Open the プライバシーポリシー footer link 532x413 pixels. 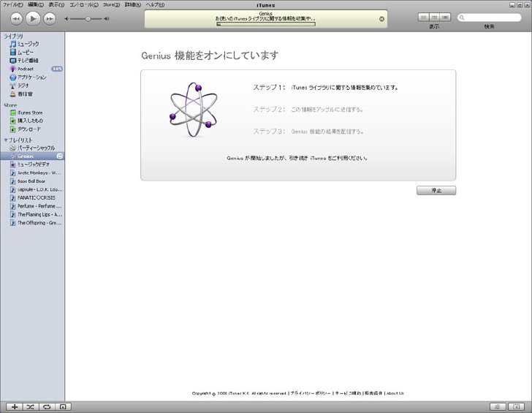(x=310, y=393)
